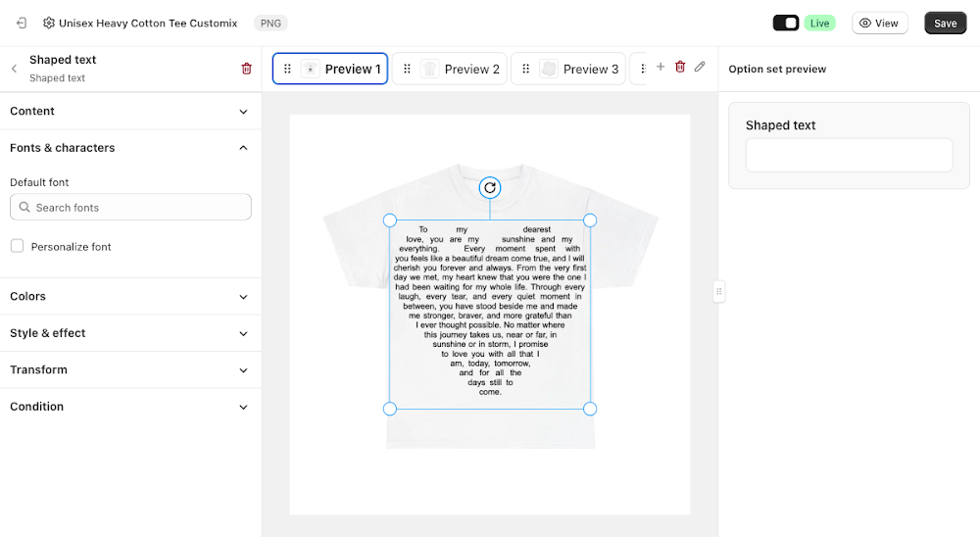Switch to the Preview 3 tab
The image size is (980, 537).
point(568,69)
